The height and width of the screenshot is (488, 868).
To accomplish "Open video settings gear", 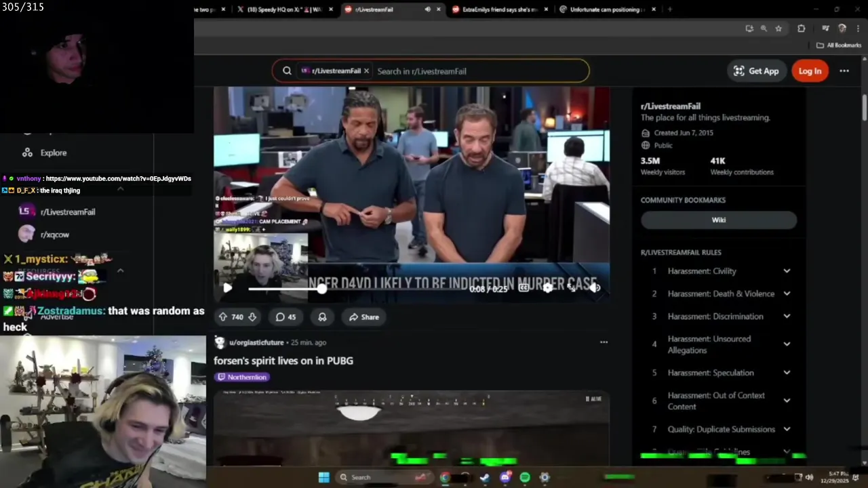I will click(x=548, y=287).
